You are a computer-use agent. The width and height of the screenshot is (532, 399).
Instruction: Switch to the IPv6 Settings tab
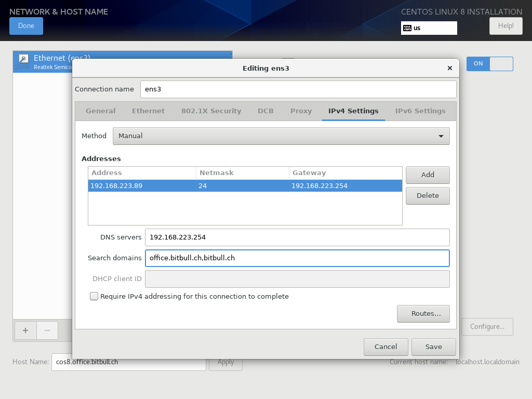[420, 111]
